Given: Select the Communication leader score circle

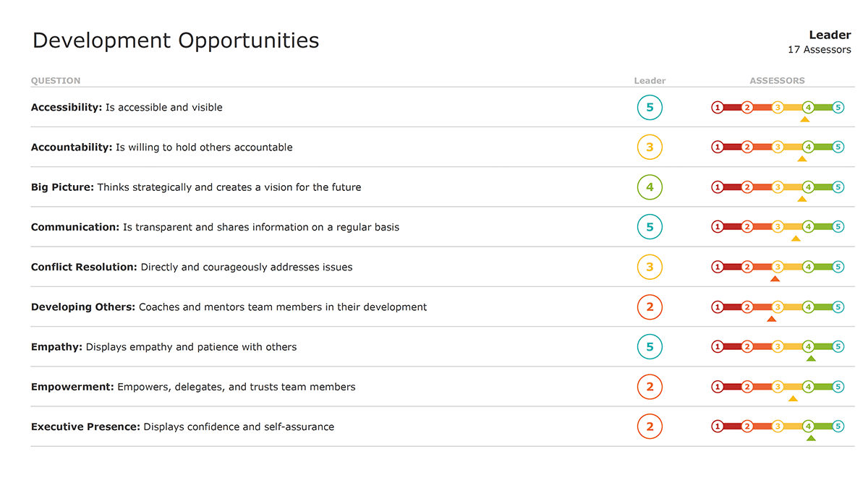Looking at the screenshot, I should click(650, 227).
